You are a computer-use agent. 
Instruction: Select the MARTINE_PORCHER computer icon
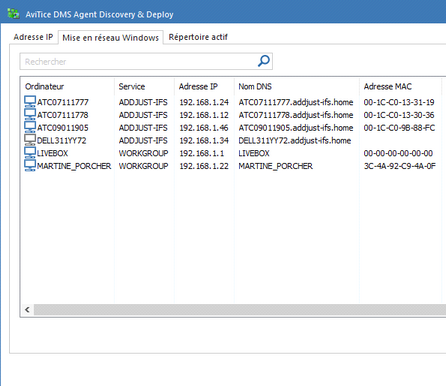tap(30, 165)
